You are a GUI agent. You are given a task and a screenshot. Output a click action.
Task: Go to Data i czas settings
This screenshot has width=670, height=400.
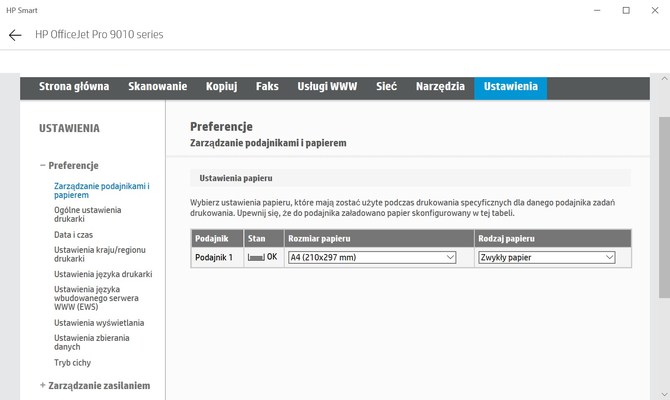(73, 235)
